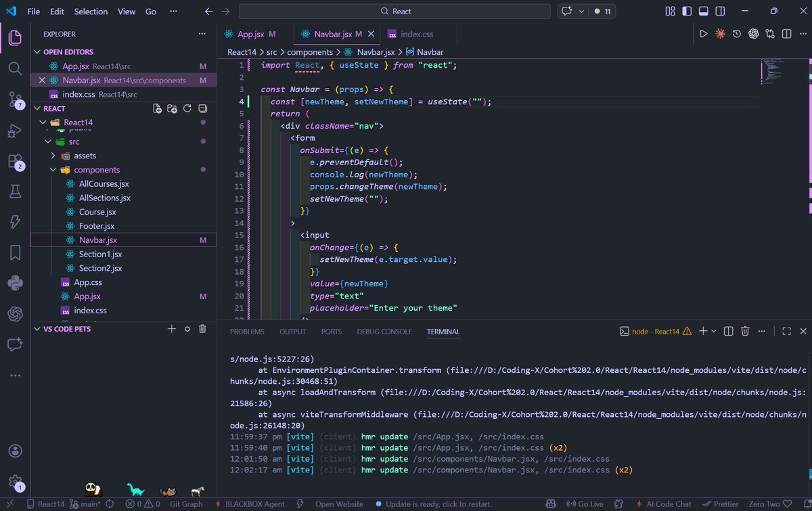Open the File menu
Viewport: 812px width, 511px height.
[34, 12]
